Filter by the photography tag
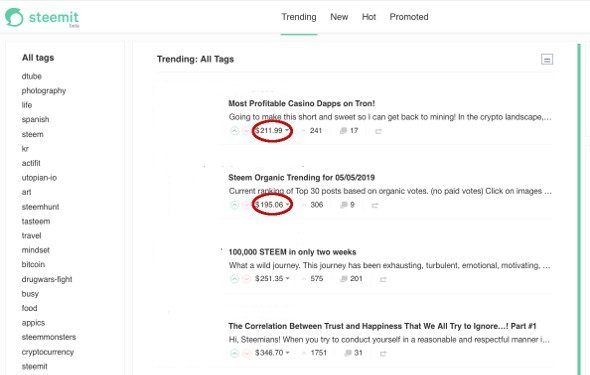The image size is (590, 375). point(44,91)
